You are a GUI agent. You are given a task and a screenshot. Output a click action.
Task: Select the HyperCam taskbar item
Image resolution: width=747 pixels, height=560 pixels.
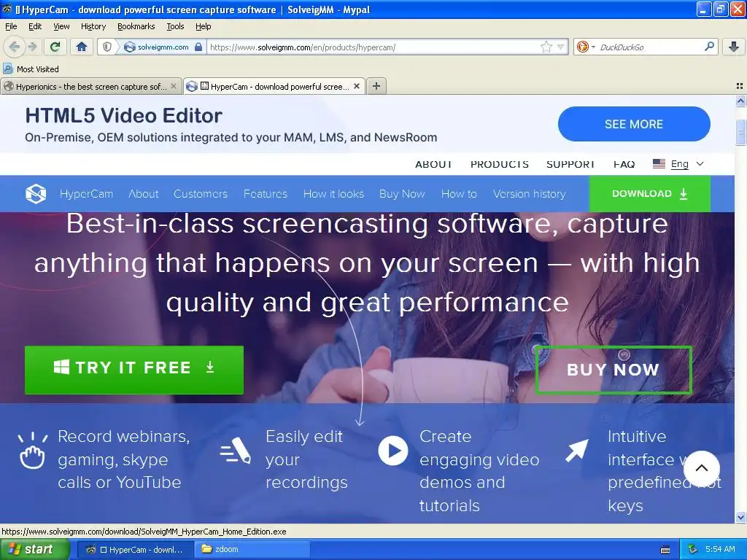pos(135,550)
